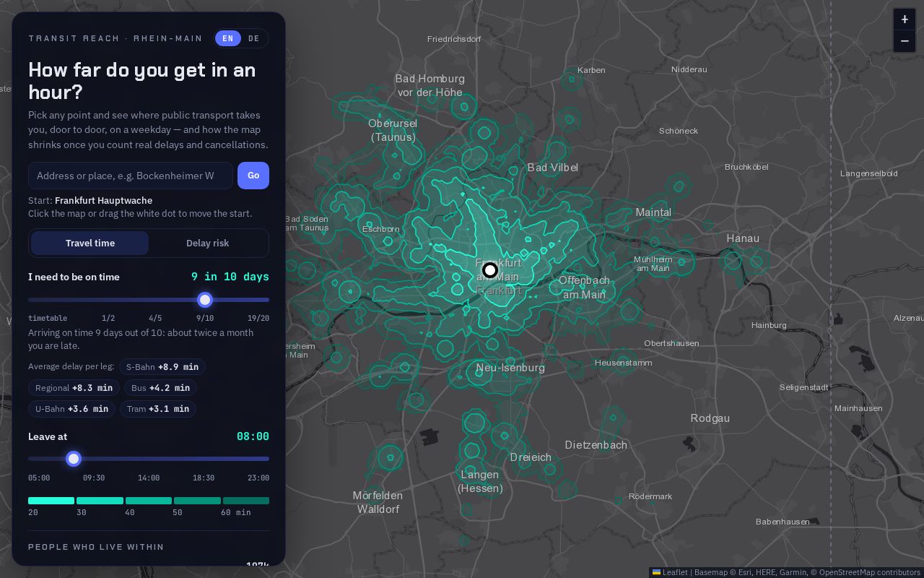Click the S-Bahn +8.9 min delay chip
924x578 pixels.
coord(162,367)
